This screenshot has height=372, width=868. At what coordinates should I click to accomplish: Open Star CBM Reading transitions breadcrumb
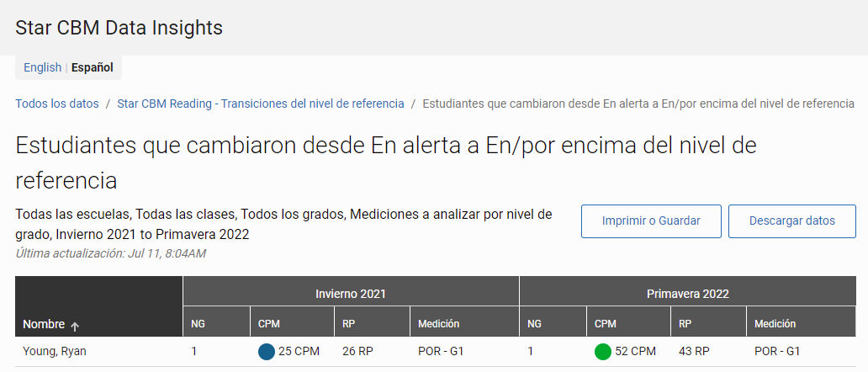[260, 104]
